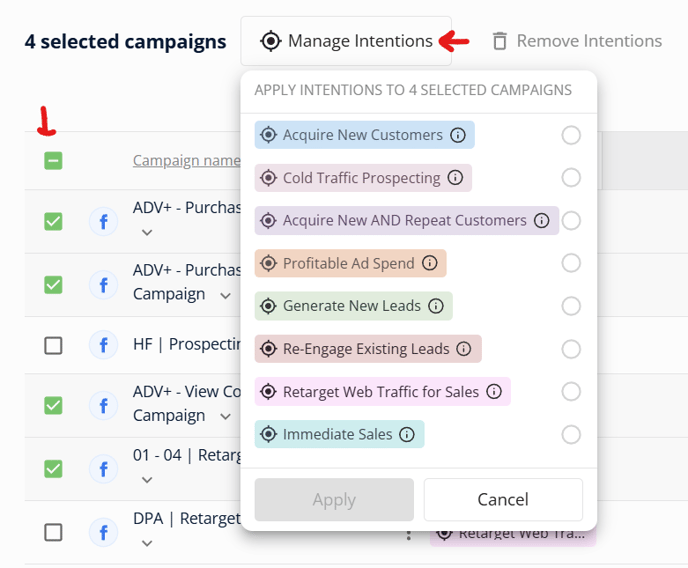Viewport: 688px width, 568px height.
Task: Select Acquire New AND Repeat Customers radio button
Action: 571,221
